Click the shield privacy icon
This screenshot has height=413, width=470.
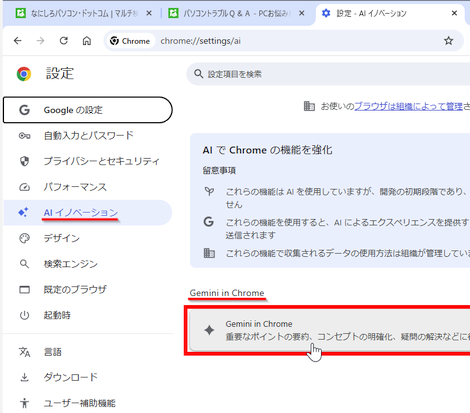(x=24, y=161)
